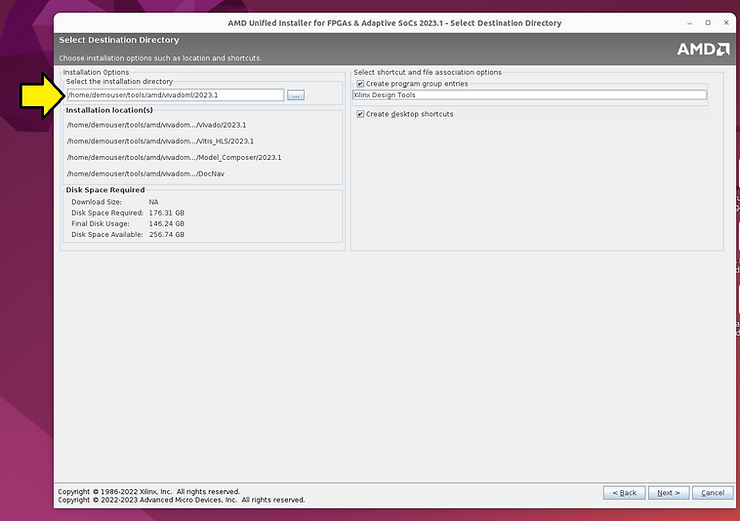The height and width of the screenshot is (521, 740).
Task: Click the 146.24 GB final disk usage value
Action: tap(167, 224)
